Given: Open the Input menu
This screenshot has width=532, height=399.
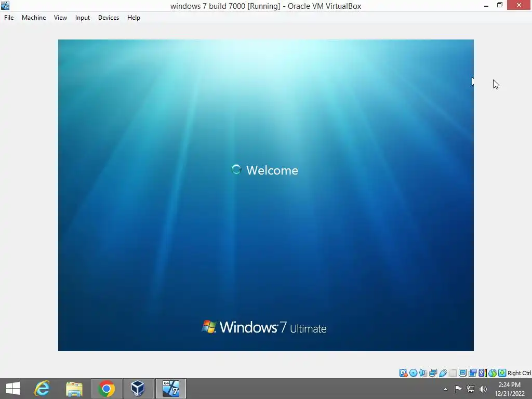Looking at the screenshot, I should click(x=83, y=18).
